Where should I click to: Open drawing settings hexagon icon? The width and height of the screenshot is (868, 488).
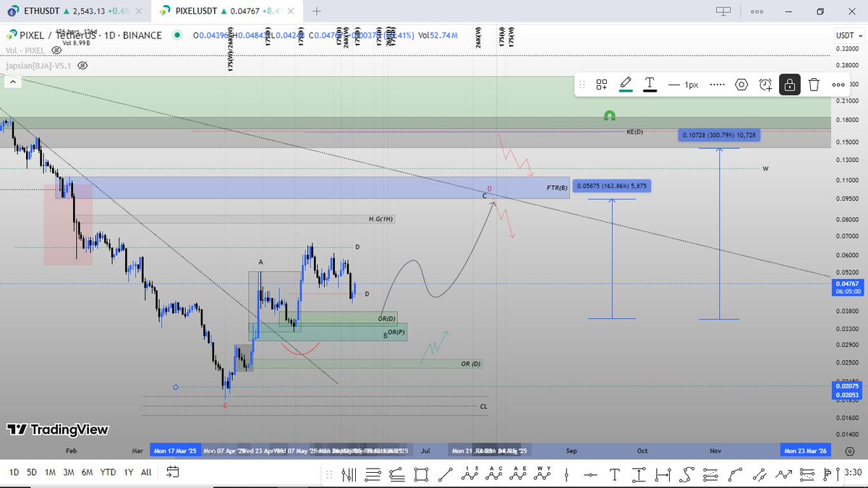[741, 85]
